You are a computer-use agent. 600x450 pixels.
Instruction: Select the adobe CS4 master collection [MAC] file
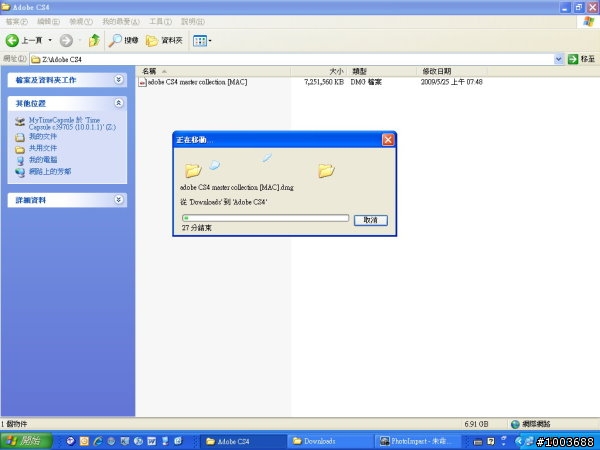(x=197, y=82)
